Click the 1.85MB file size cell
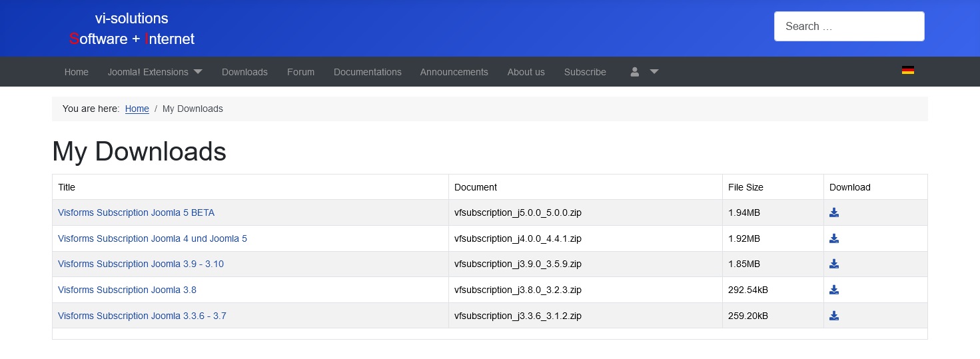980x359 pixels. [773, 264]
